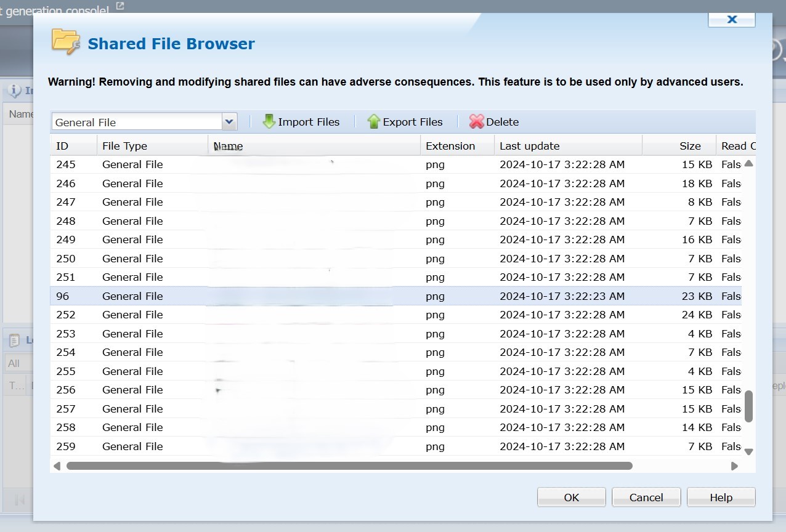Sort by the ID column header

[62, 146]
